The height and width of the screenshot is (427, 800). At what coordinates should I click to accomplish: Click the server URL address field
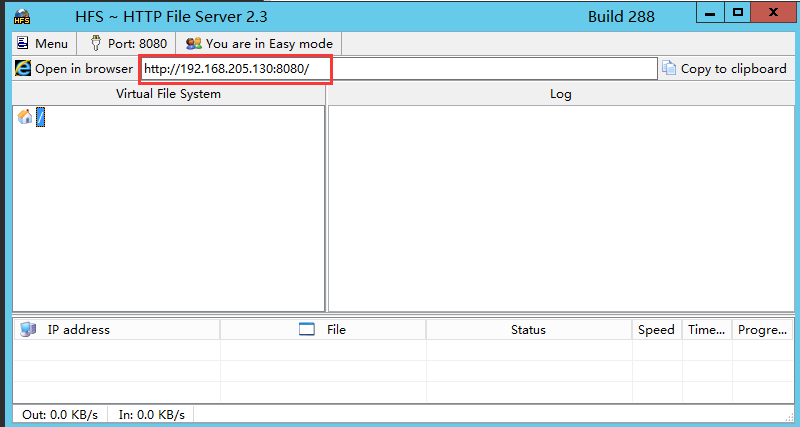click(399, 69)
